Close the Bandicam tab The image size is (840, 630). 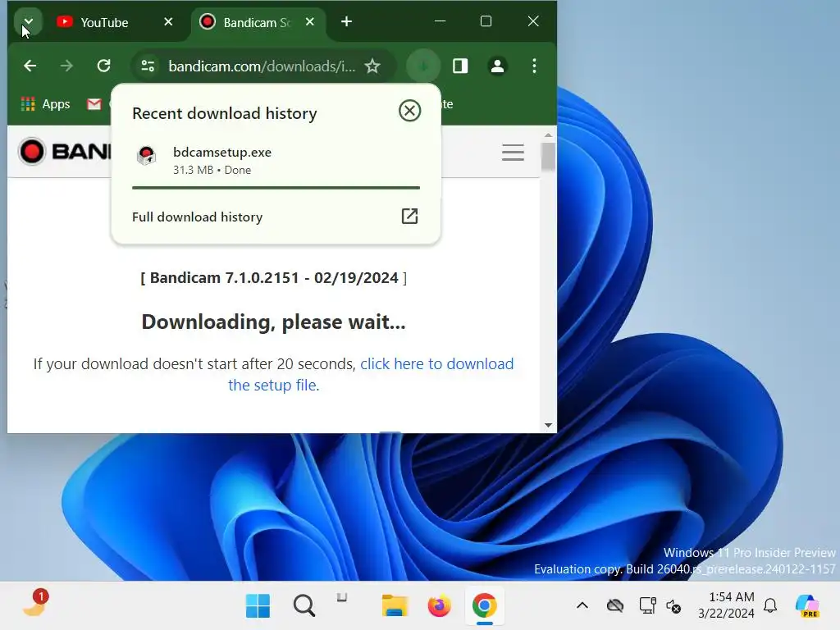309,22
